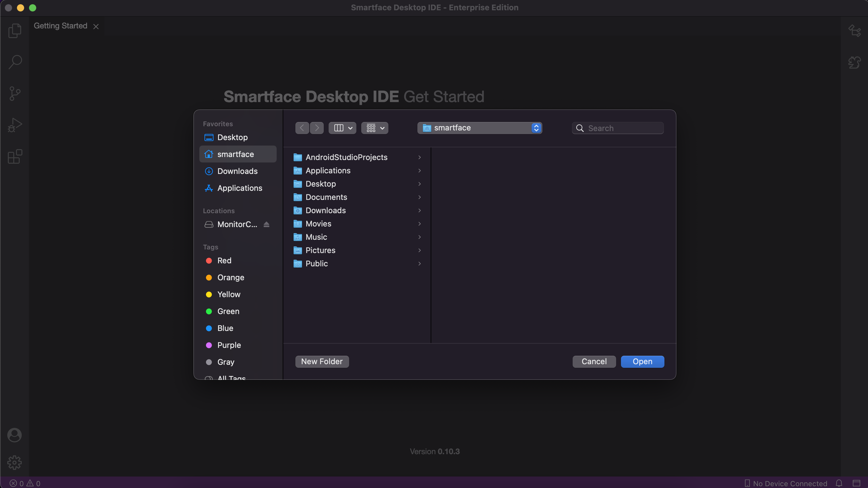The width and height of the screenshot is (868, 488).
Task: Go back in the file dialog
Action: pyautogui.click(x=302, y=128)
